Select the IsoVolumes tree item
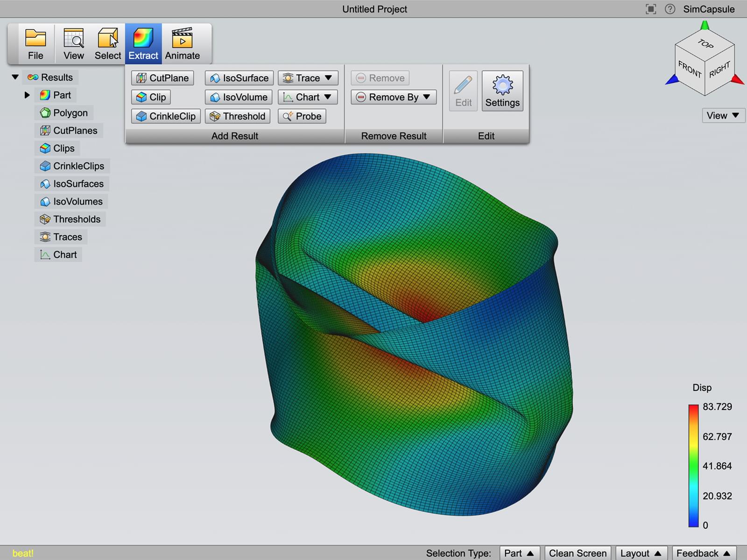This screenshot has height=560, width=747. coord(71,202)
